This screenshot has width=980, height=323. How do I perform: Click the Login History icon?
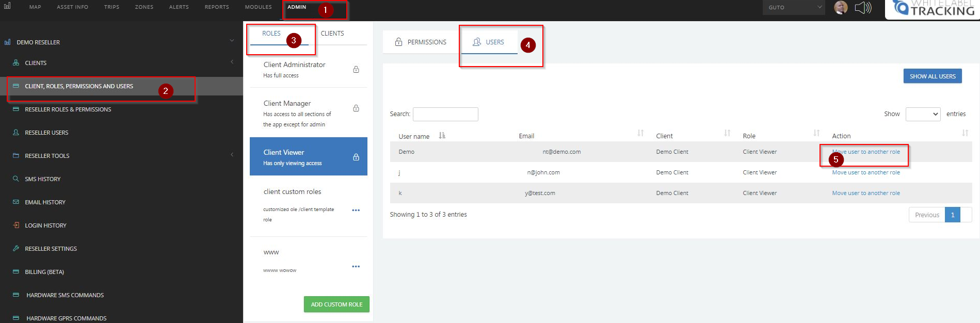point(16,225)
